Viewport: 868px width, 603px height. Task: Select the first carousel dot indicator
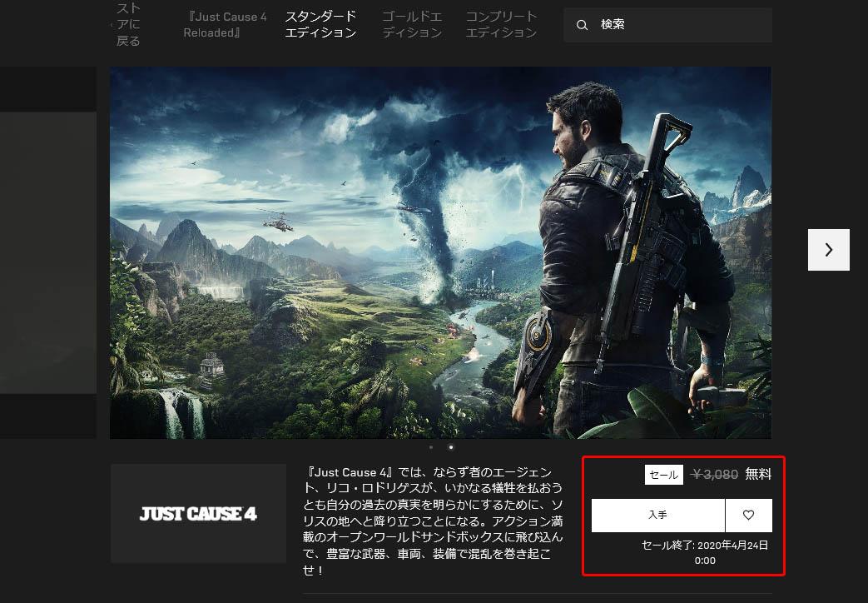431,446
